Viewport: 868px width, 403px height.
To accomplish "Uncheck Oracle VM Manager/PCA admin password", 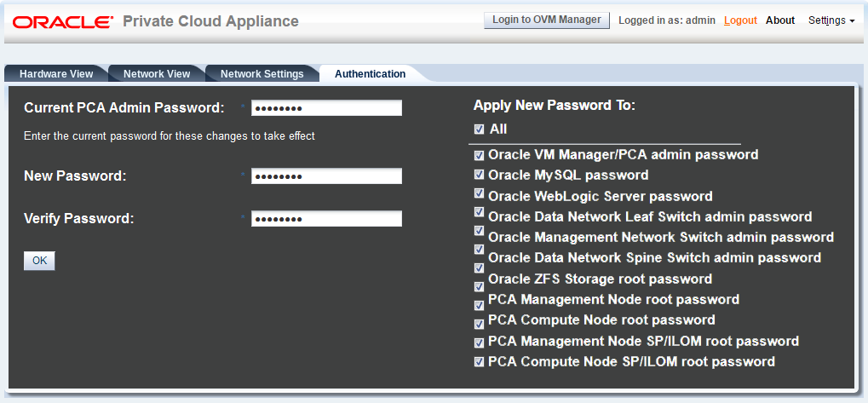I will 479,155.
